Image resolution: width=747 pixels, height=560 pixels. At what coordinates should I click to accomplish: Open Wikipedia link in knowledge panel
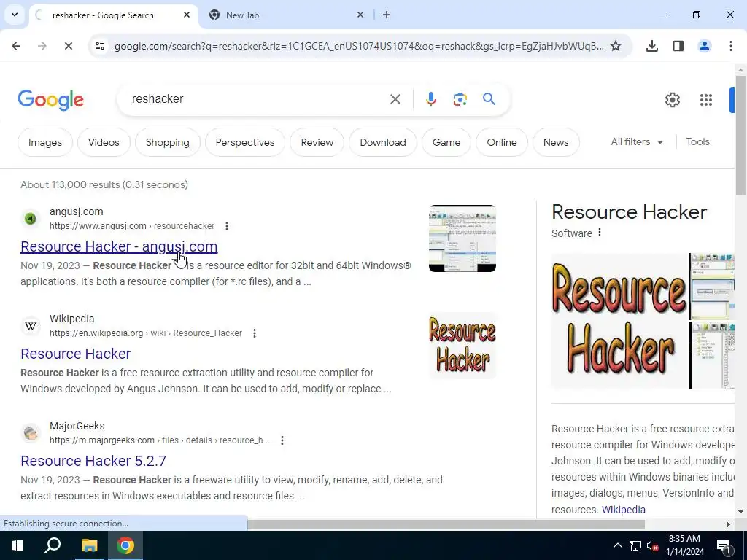[623, 510]
